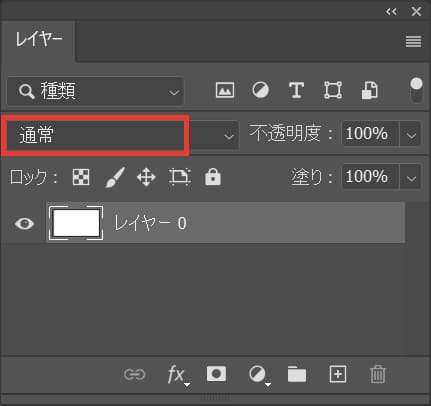The height and width of the screenshot is (406, 431).
Task: Create new fill or adjustment layer
Action: [258, 375]
